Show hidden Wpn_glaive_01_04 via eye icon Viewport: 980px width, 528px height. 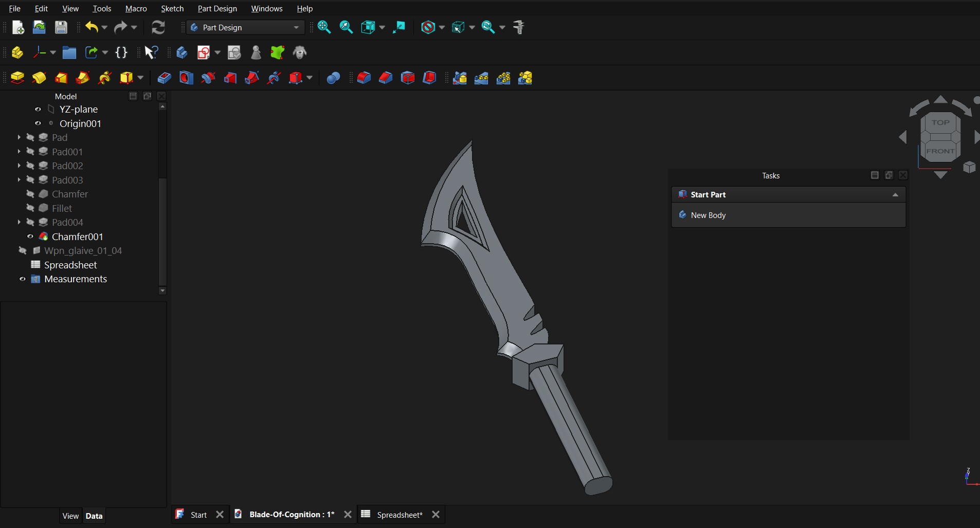coord(23,251)
